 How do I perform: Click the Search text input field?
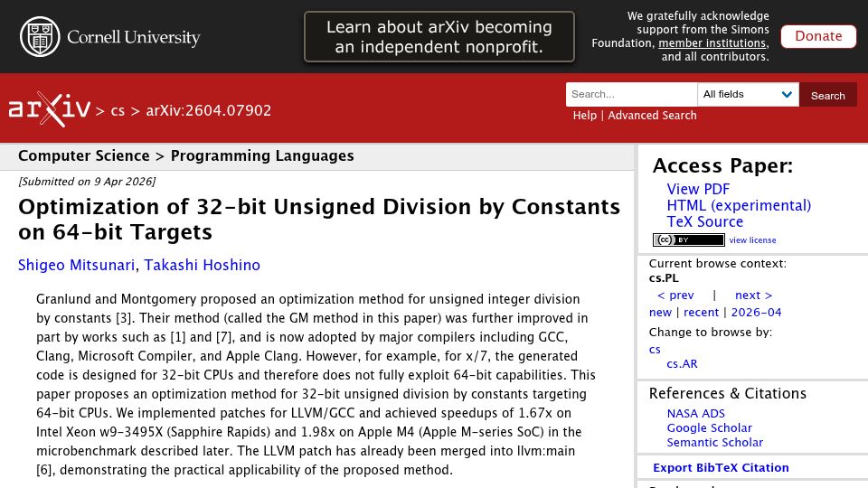[x=632, y=94]
